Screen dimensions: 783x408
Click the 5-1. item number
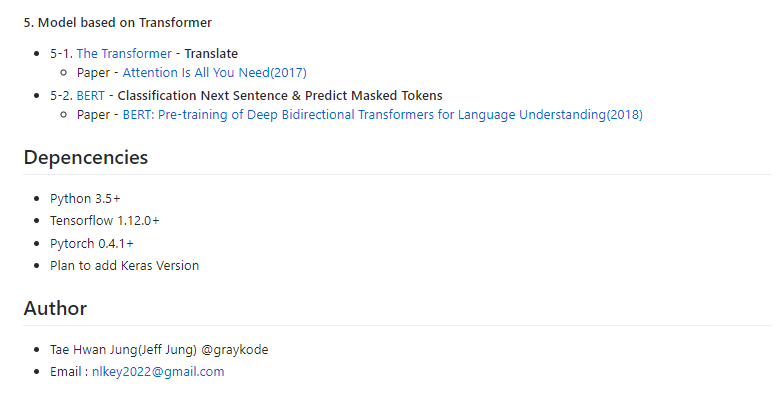tap(60, 54)
